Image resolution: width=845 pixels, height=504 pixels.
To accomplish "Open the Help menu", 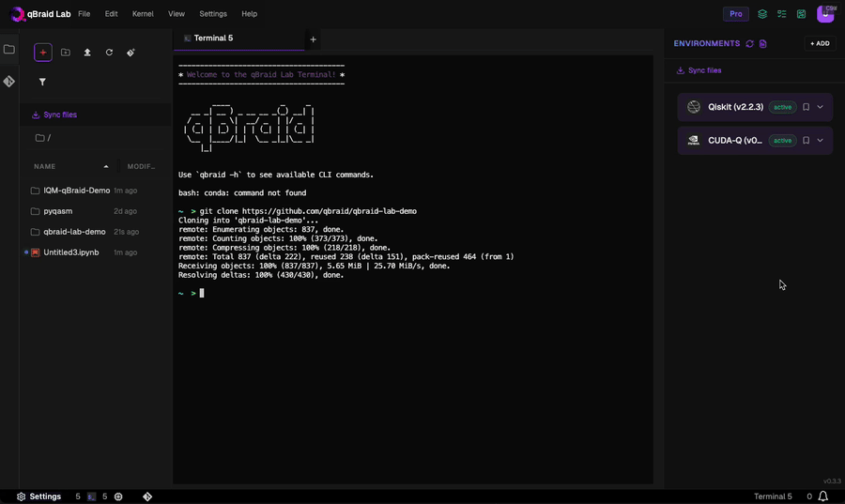I will (x=249, y=14).
